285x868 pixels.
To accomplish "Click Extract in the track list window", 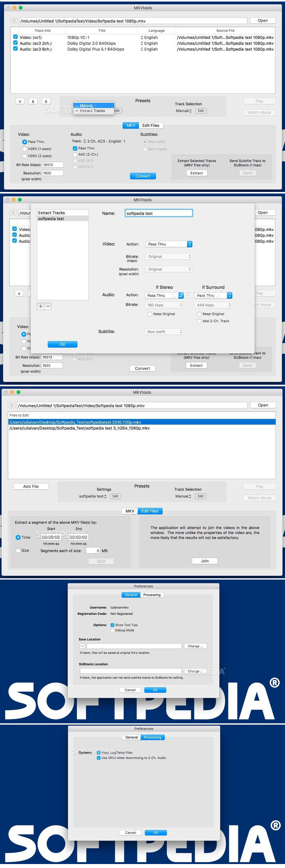I will pos(197,173).
